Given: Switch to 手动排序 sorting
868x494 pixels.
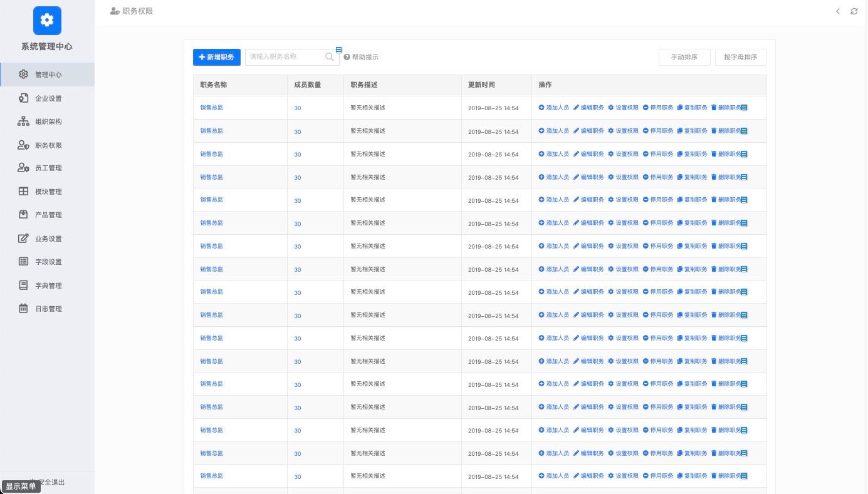Looking at the screenshot, I should click(x=684, y=57).
